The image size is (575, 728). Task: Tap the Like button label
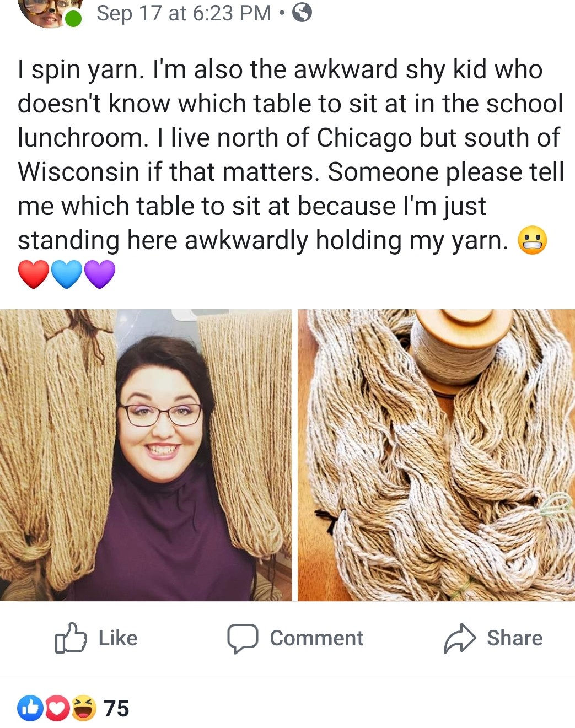(x=118, y=638)
